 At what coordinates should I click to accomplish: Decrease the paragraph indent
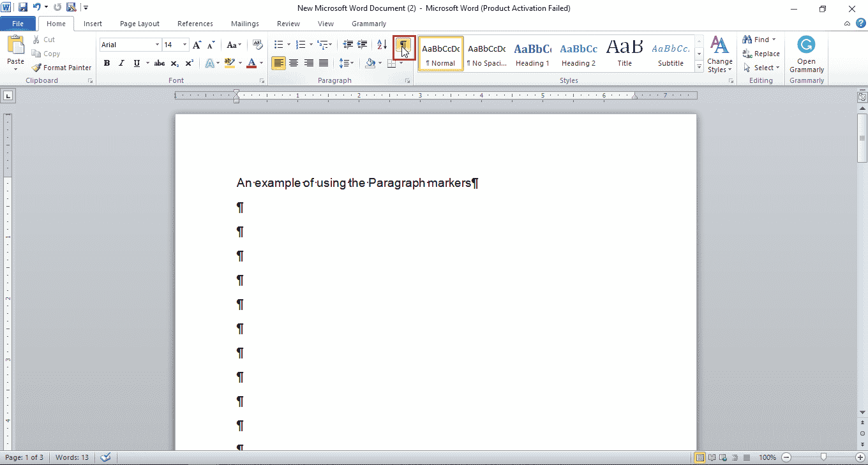[x=348, y=45]
